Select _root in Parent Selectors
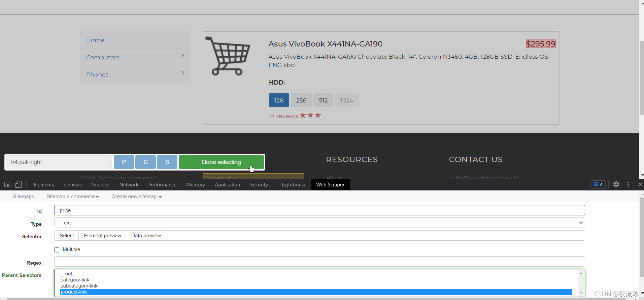This screenshot has height=300, width=644. (x=316, y=274)
